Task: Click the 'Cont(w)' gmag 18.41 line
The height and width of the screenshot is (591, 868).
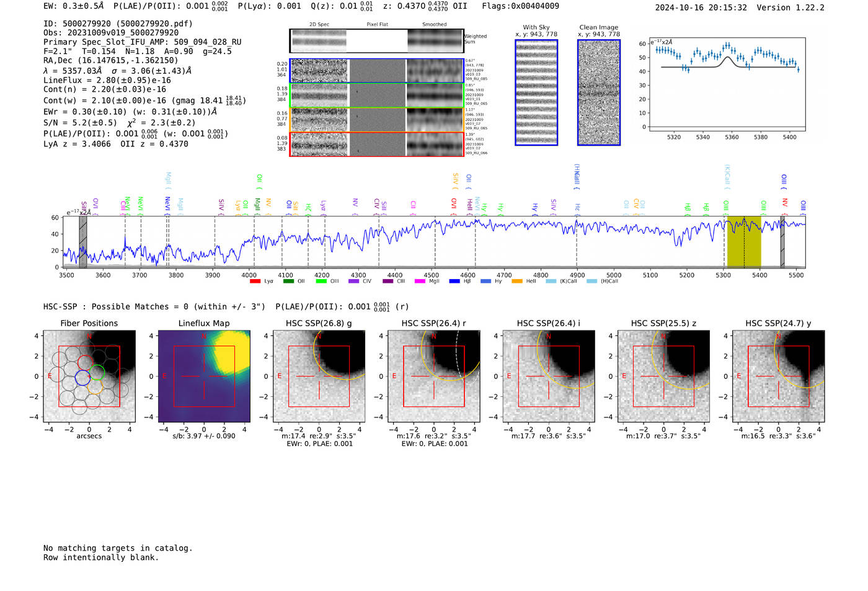Action: (144, 100)
